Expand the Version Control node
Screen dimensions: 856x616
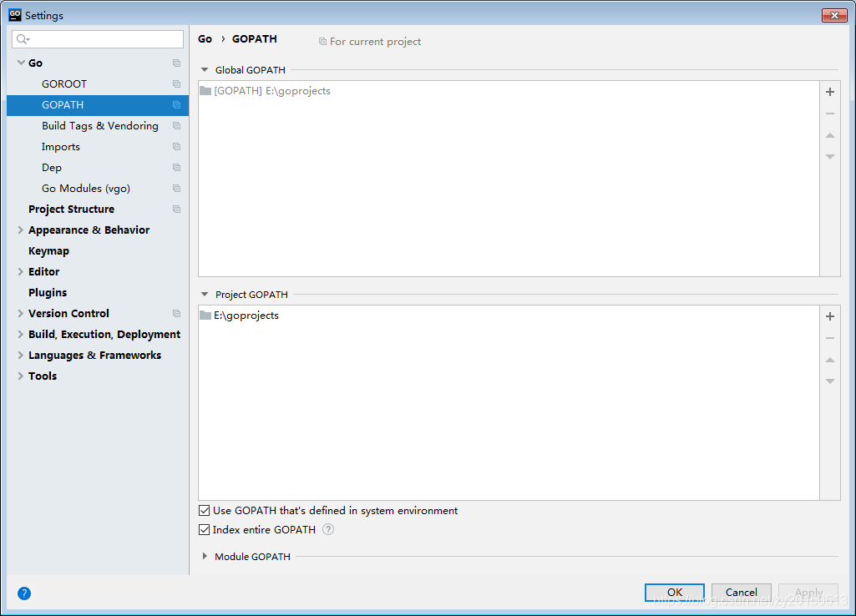[x=21, y=313]
